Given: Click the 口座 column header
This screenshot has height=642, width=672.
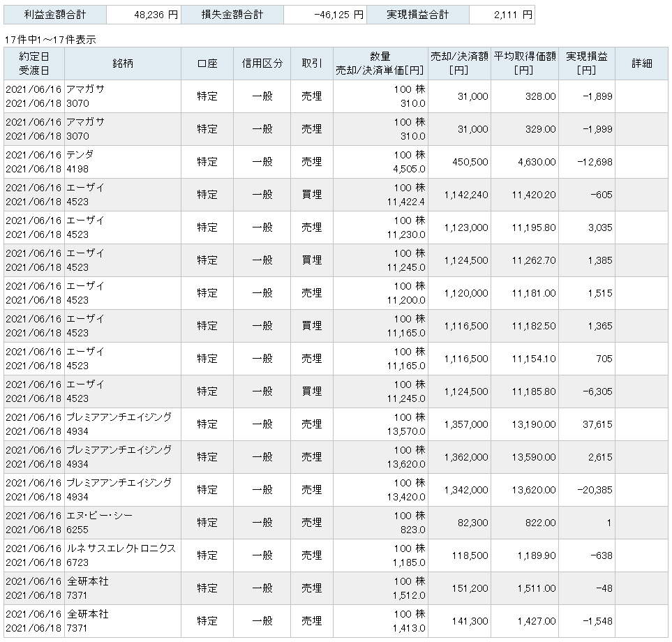Looking at the screenshot, I should [207, 64].
